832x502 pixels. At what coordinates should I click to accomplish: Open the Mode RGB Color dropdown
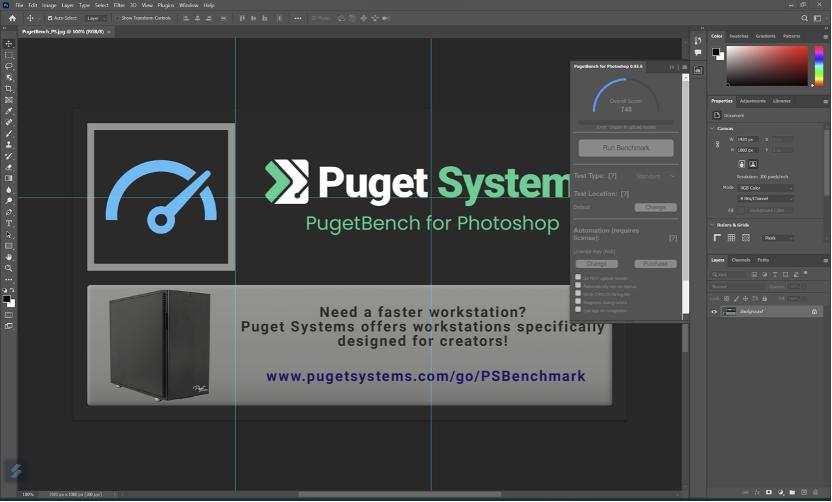pos(766,188)
